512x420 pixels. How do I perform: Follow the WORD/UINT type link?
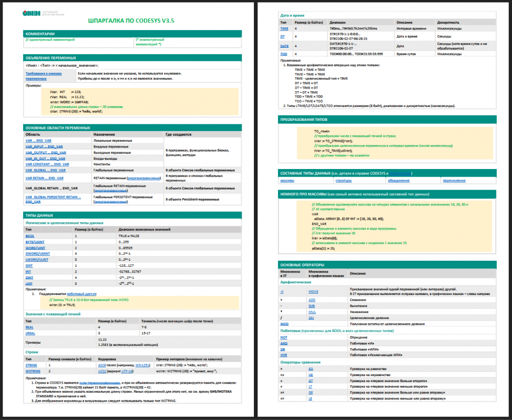pos(35,247)
